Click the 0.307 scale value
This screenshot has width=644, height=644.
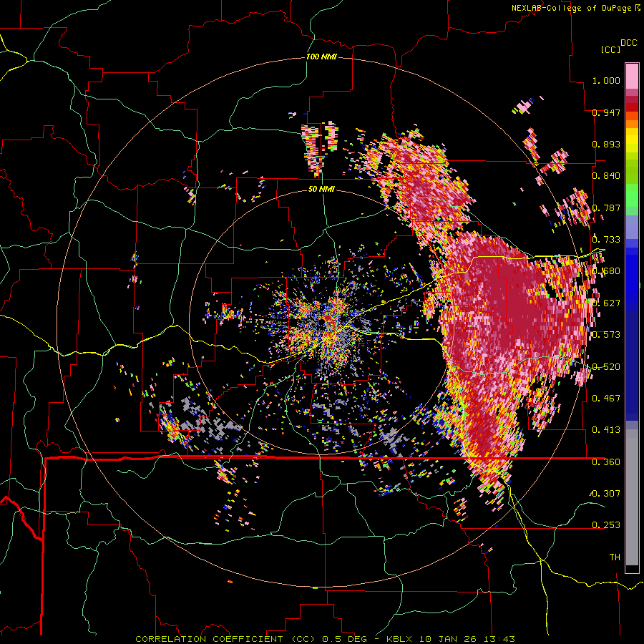(606, 494)
